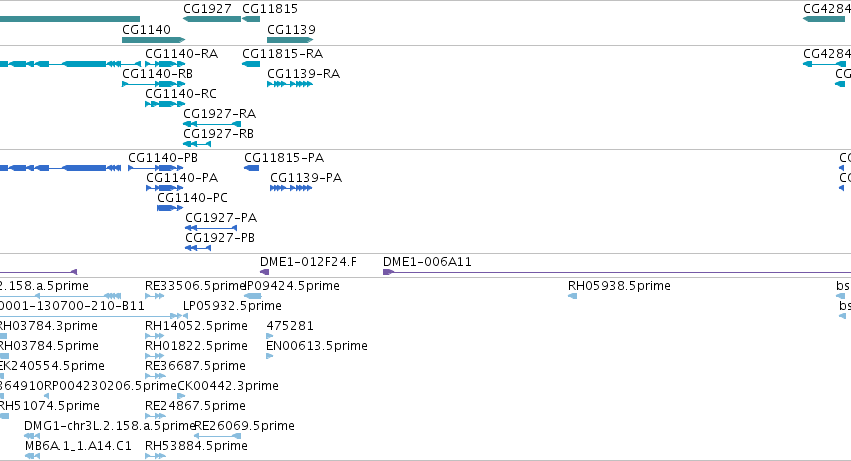The height and width of the screenshot is (461, 851).
Task: Click the CG11815 gene feature
Action: [x=251, y=19]
